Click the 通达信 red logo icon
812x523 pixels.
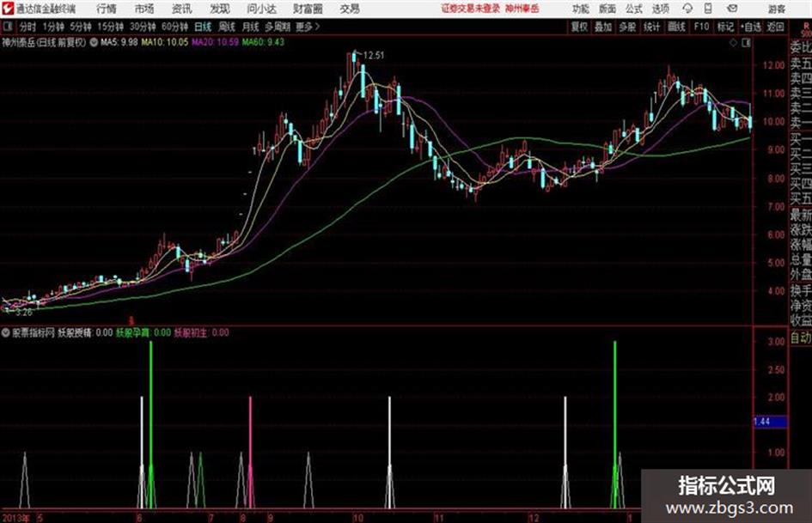click(8, 9)
